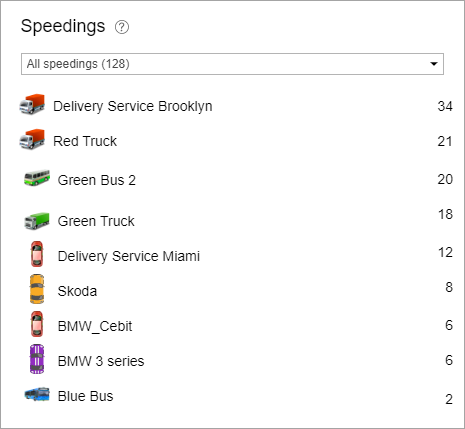The height and width of the screenshot is (429, 465).
Task: Select the Delivery Service Miami name
Action: (129, 256)
